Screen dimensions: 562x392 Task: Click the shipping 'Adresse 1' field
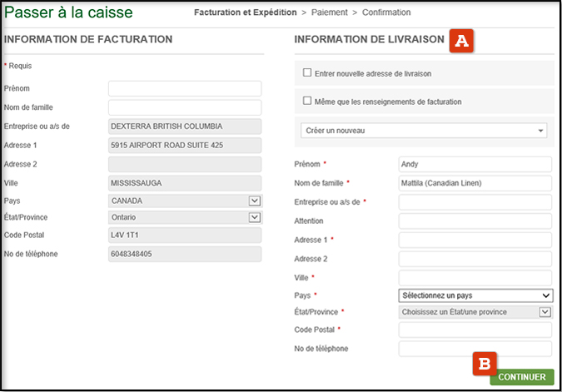475,240
